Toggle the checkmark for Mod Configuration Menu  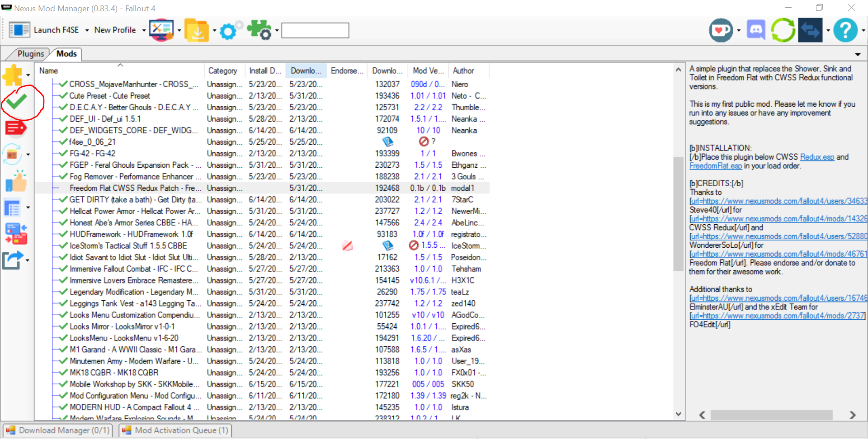click(x=63, y=396)
